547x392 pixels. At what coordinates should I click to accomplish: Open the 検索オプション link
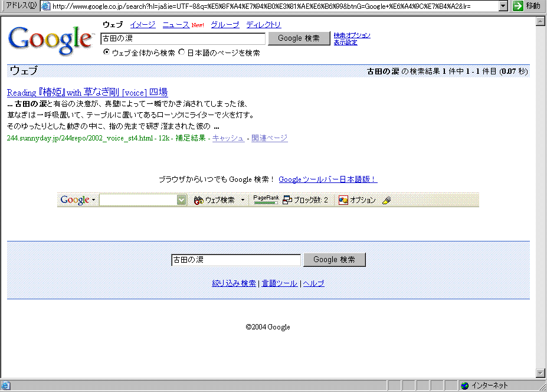coord(352,35)
